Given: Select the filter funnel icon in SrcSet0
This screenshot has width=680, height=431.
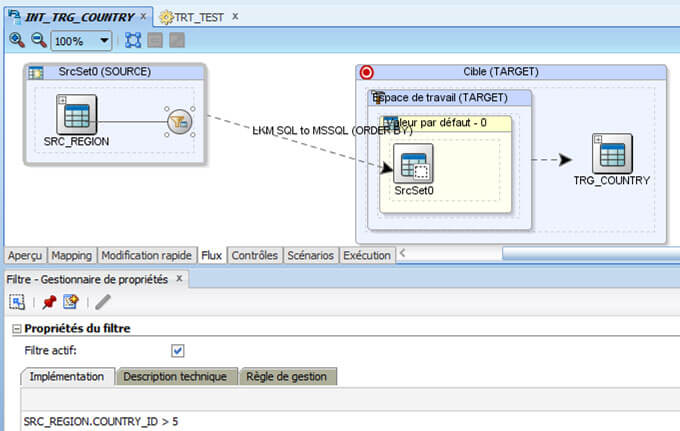Looking at the screenshot, I should click(180, 122).
